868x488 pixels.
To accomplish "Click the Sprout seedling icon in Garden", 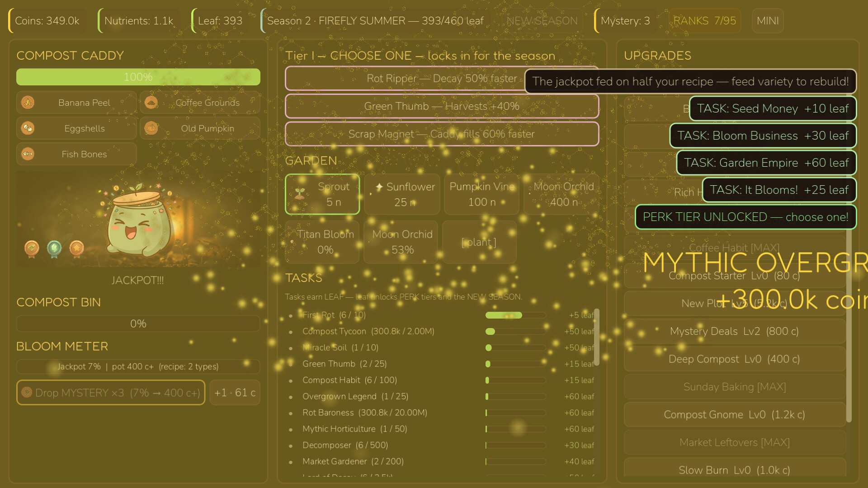I will pyautogui.click(x=300, y=194).
